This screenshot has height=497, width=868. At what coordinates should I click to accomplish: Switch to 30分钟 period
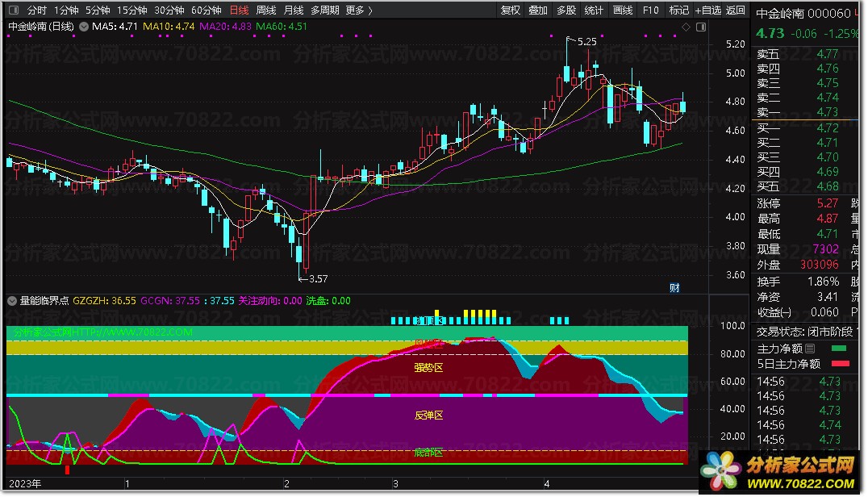tap(169, 10)
